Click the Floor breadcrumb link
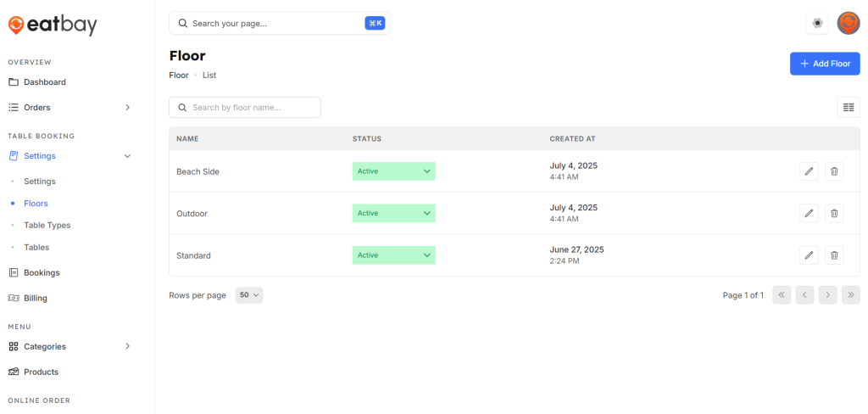Image resolution: width=868 pixels, height=414 pixels. 179,76
